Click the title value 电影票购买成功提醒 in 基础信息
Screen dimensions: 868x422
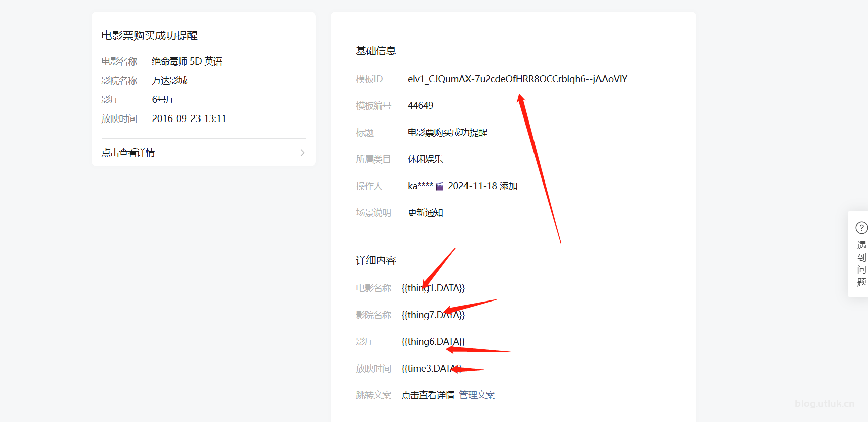coord(447,133)
